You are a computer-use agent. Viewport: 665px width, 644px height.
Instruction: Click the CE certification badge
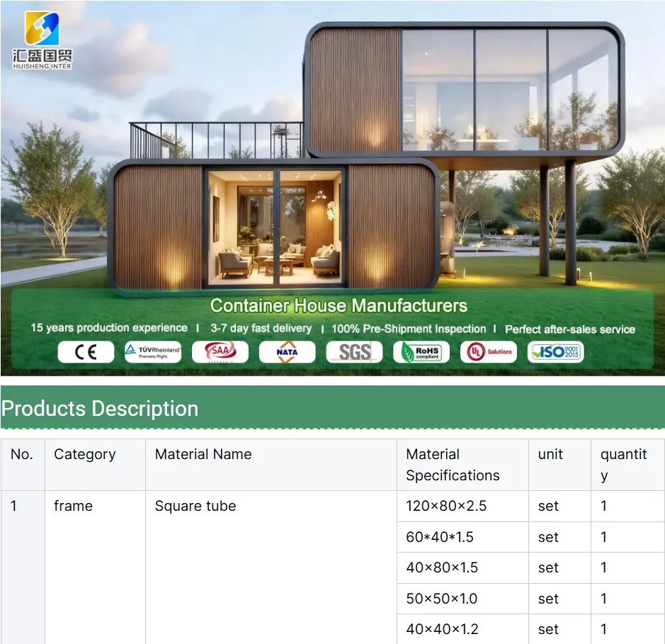(85, 351)
